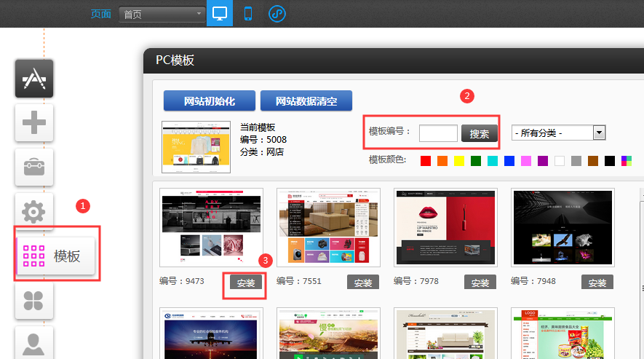Click the template 7551 thumbnail
The image size is (644, 359).
pos(328,228)
